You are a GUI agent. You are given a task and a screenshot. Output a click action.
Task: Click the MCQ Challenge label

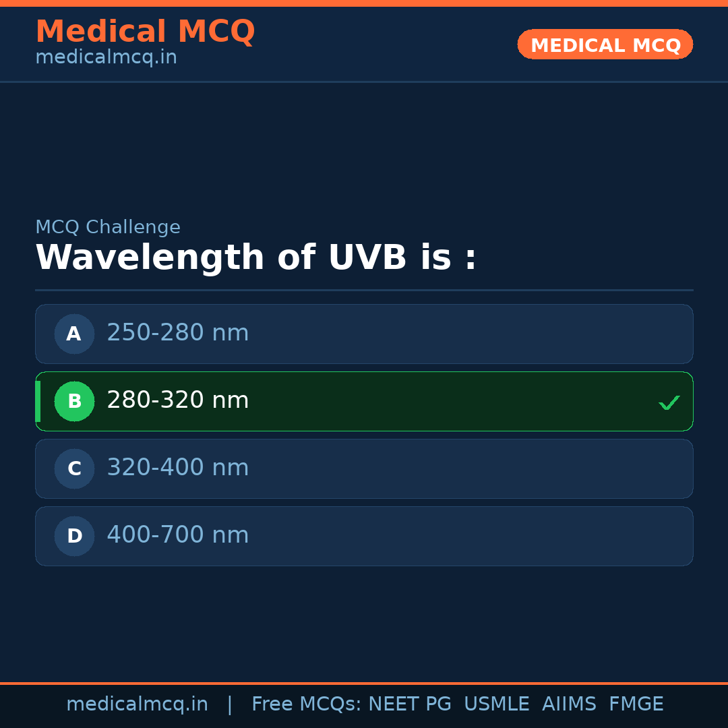108,228
